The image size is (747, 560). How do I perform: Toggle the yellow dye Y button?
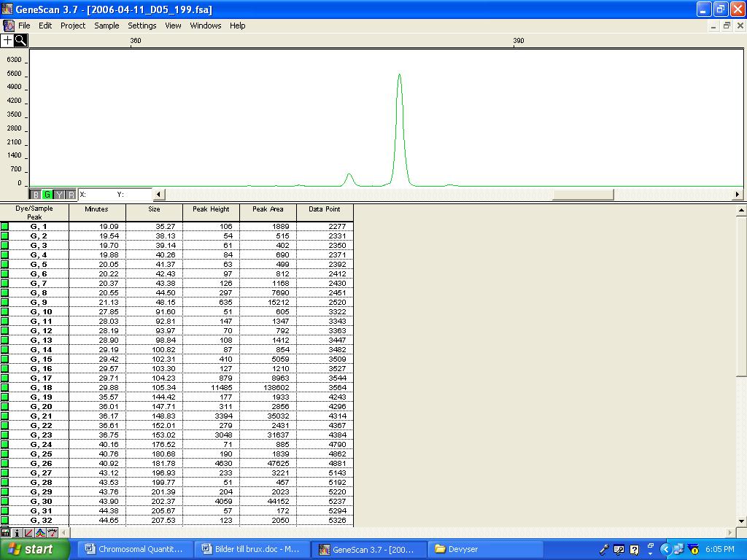[59, 194]
